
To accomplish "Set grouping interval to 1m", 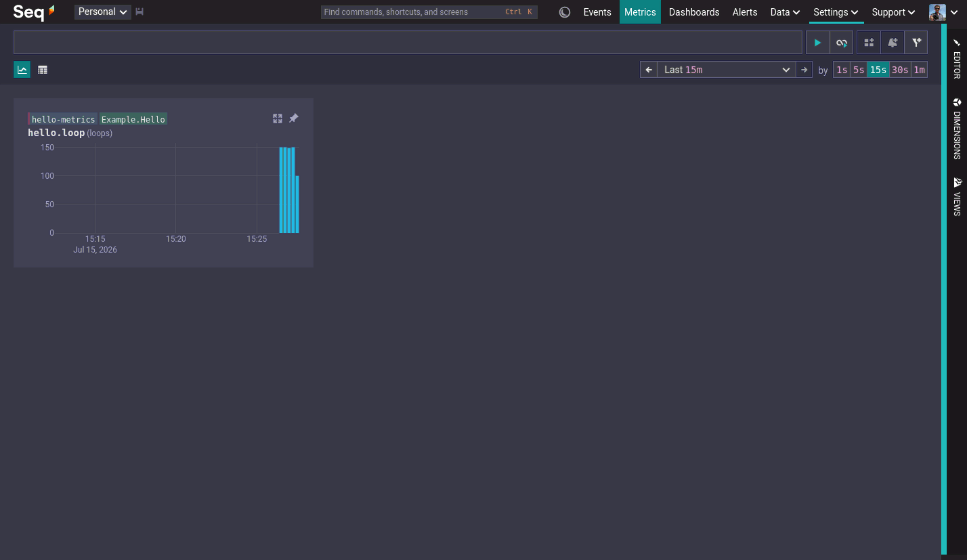I will (919, 70).
